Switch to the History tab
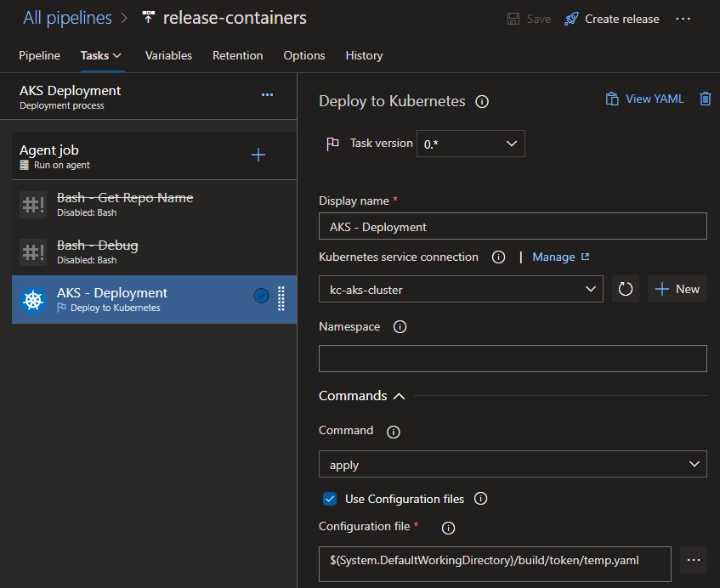This screenshot has height=588, width=720. (364, 55)
